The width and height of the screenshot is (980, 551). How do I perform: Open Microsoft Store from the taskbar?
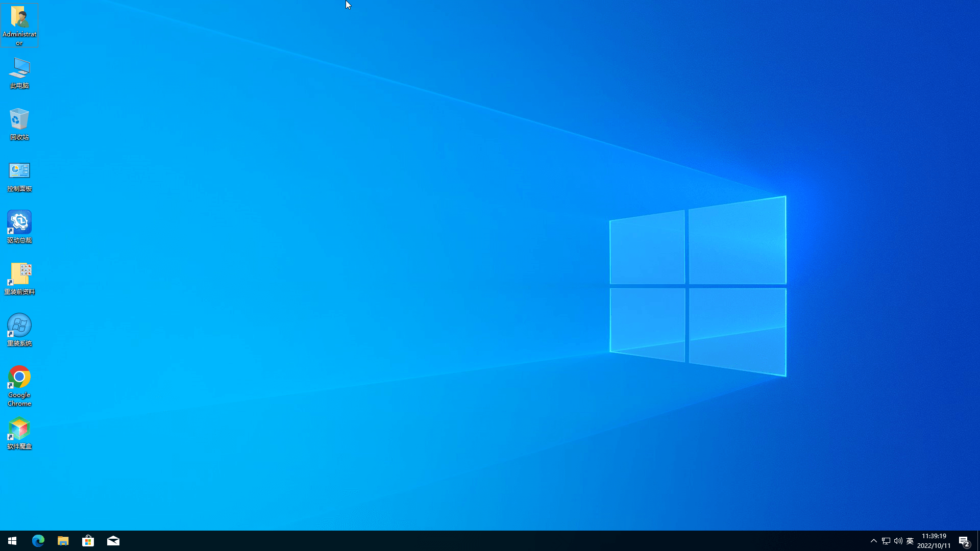[88, 541]
